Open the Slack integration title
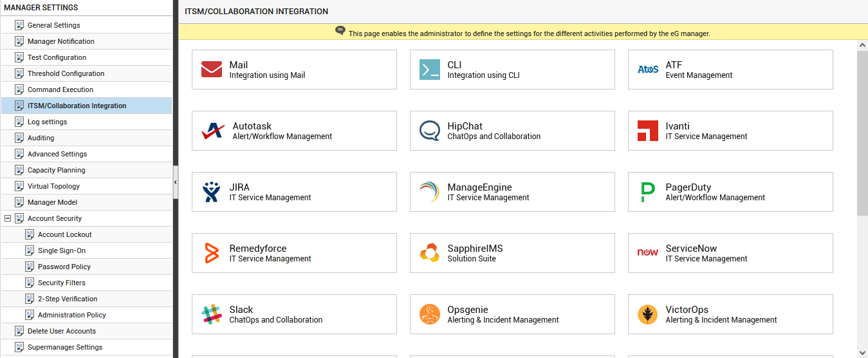Image resolution: width=868 pixels, height=358 pixels. [x=241, y=310]
